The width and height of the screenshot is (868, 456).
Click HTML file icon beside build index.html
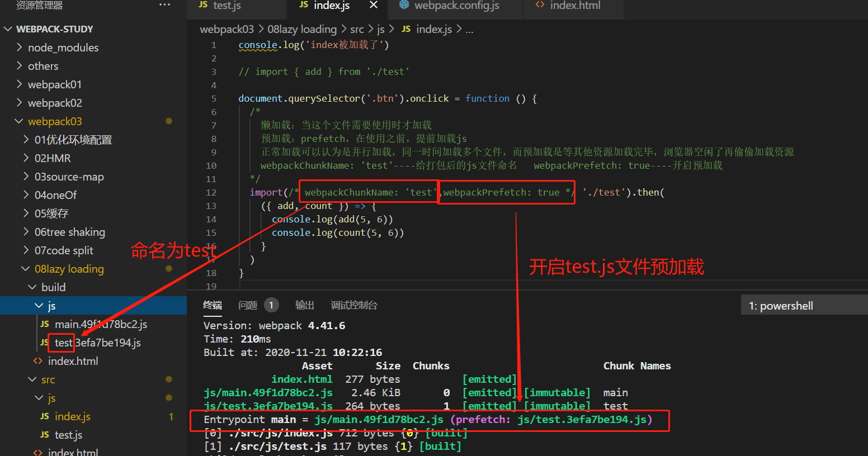click(38, 361)
